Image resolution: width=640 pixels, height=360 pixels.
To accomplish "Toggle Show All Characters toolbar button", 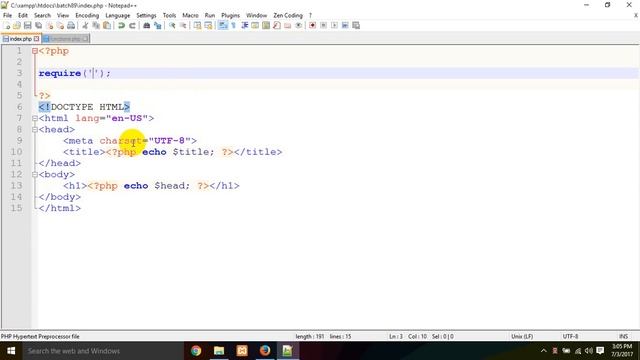I will tap(233, 25).
